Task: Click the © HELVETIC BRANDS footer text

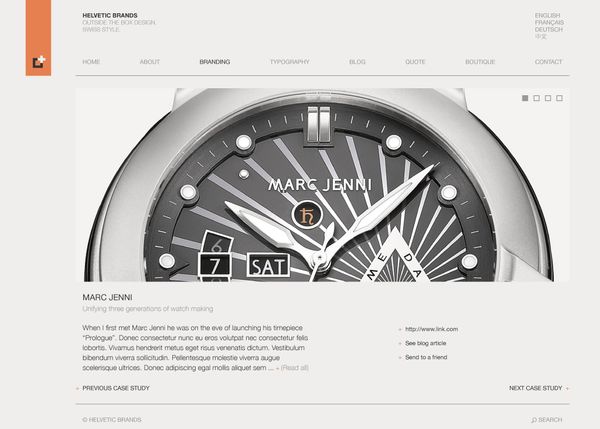Action: [112, 420]
